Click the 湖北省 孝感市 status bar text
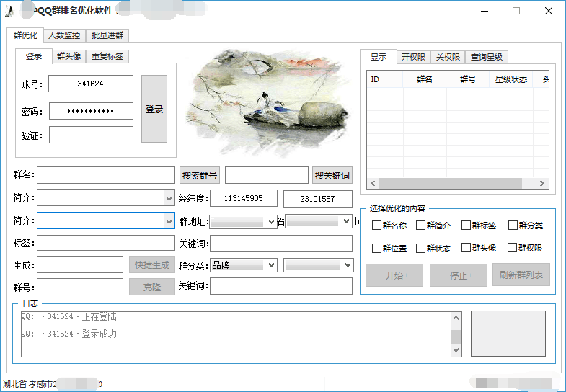 (x=28, y=384)
